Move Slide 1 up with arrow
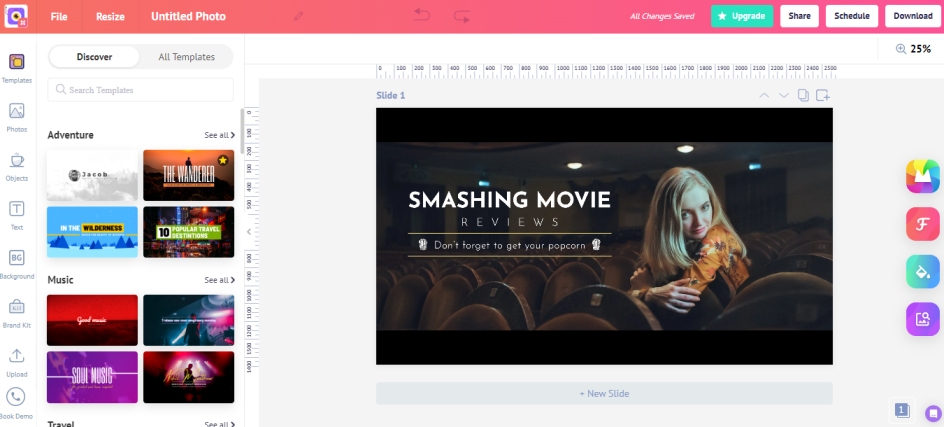The image size is (944, 427). pyautogui.click(x=764, y=95)
